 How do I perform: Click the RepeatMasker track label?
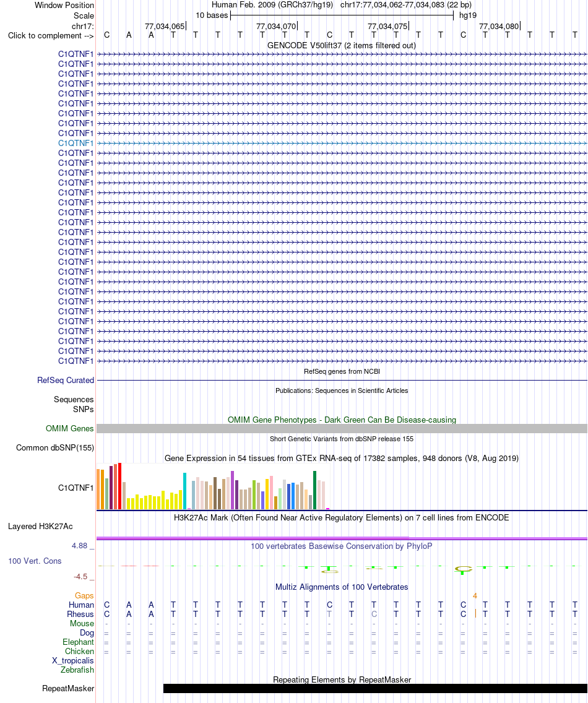click(x=68, y=689)
